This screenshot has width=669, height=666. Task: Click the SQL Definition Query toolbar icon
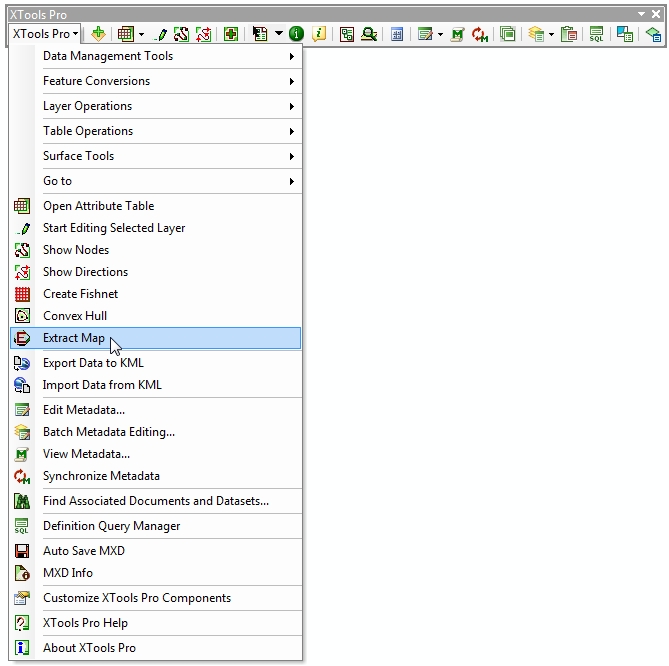coord(596,34)
